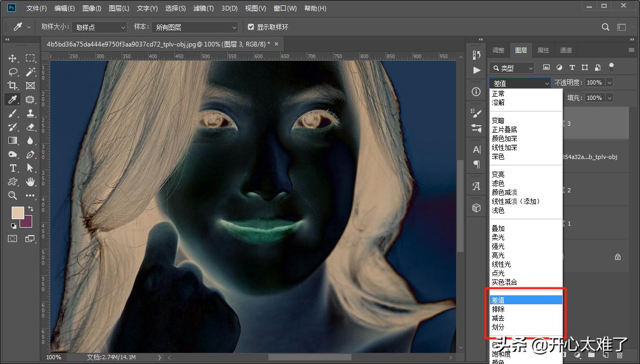Viewport: 640px width, 364px height.
Task: Click the foreground color swatch
Action: (x=18, y=213)
